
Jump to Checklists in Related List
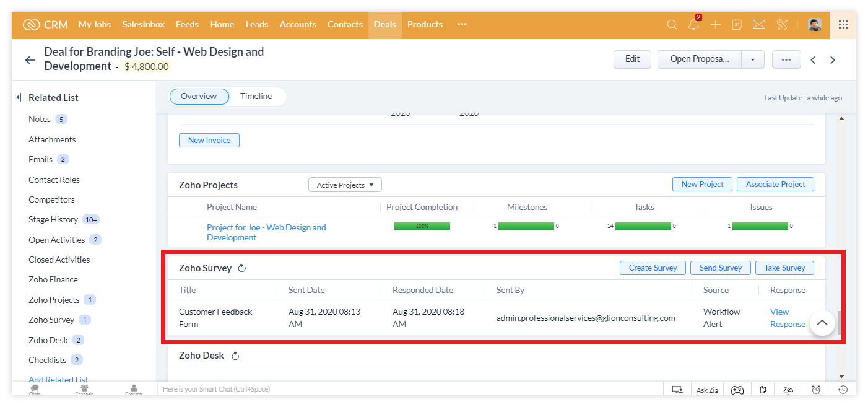tap(47, 360)
